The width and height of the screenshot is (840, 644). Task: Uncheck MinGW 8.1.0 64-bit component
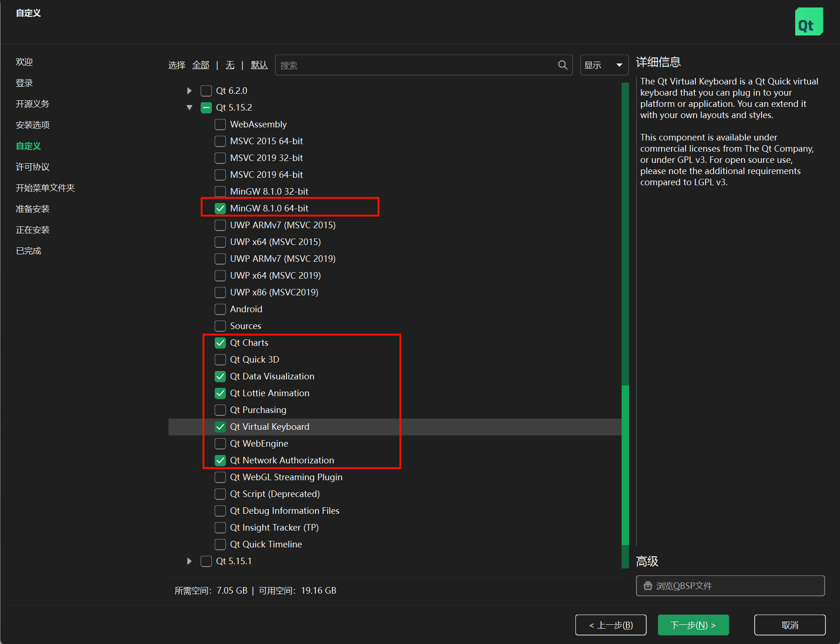220,208
